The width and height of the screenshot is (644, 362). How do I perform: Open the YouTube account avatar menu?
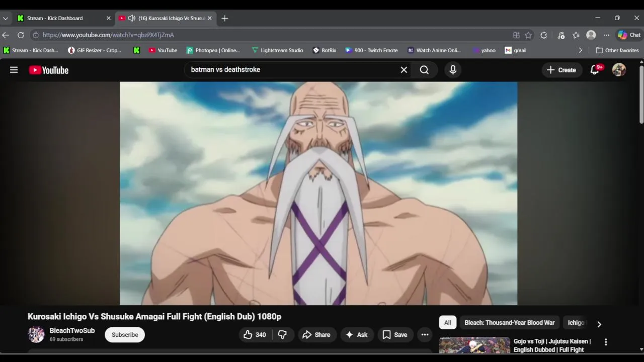pos(619,70)
